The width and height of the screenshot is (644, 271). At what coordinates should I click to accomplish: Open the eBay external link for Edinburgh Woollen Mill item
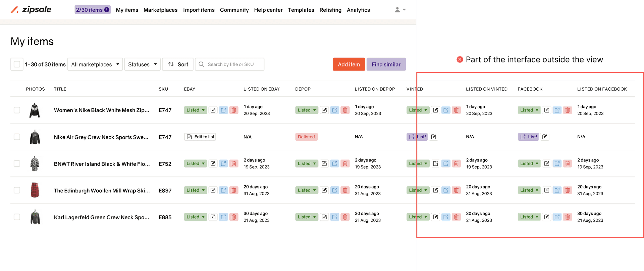[223, 190]
